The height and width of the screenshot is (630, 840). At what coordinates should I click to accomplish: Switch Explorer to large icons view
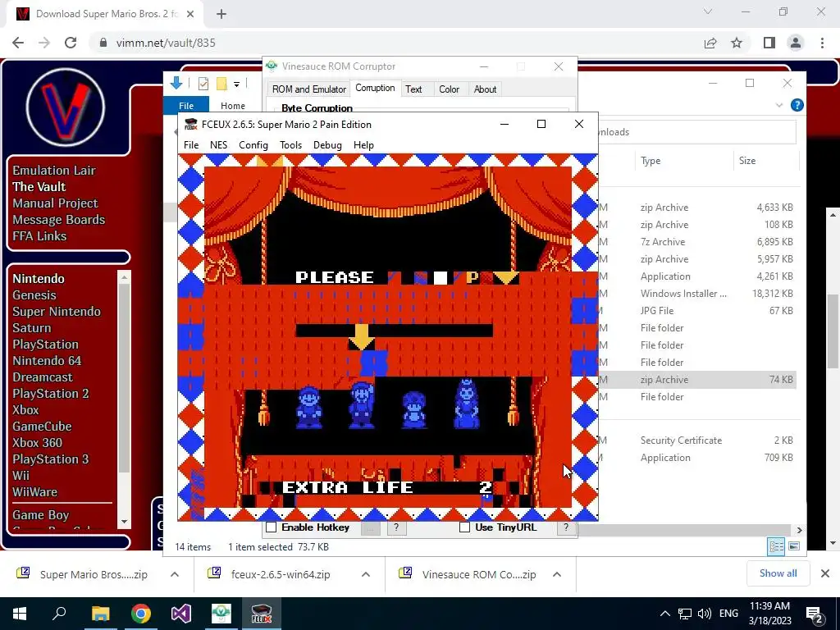[x=794, y=546]
